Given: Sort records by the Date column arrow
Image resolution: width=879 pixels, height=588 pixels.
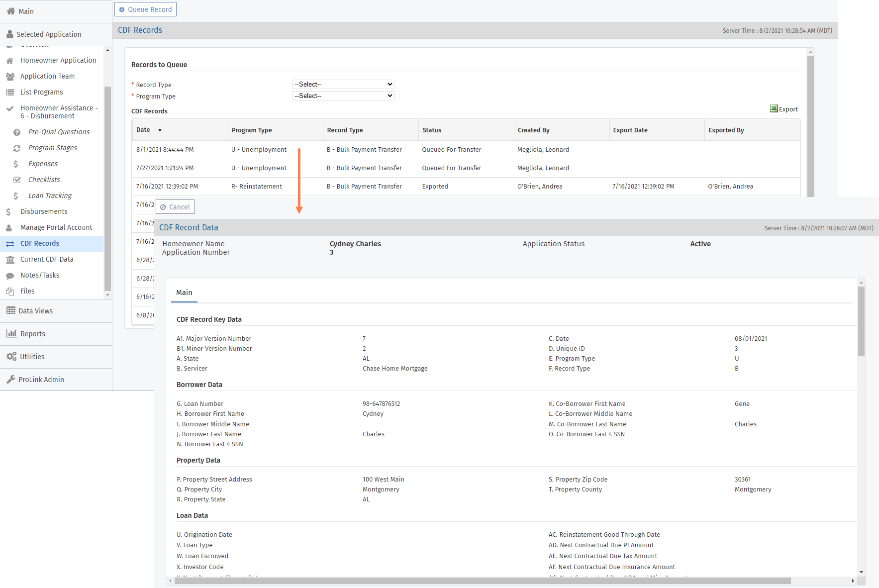Looking at the screenshot, I should coord(160,130).
